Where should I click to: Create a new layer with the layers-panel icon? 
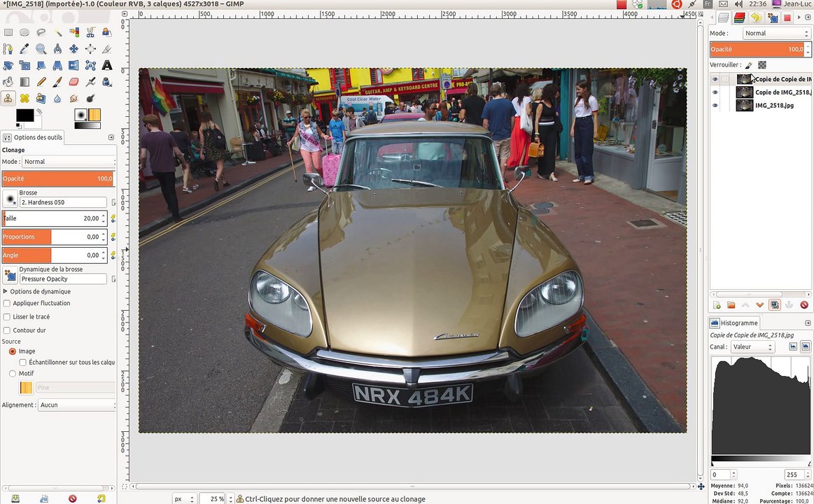(717, 305)
